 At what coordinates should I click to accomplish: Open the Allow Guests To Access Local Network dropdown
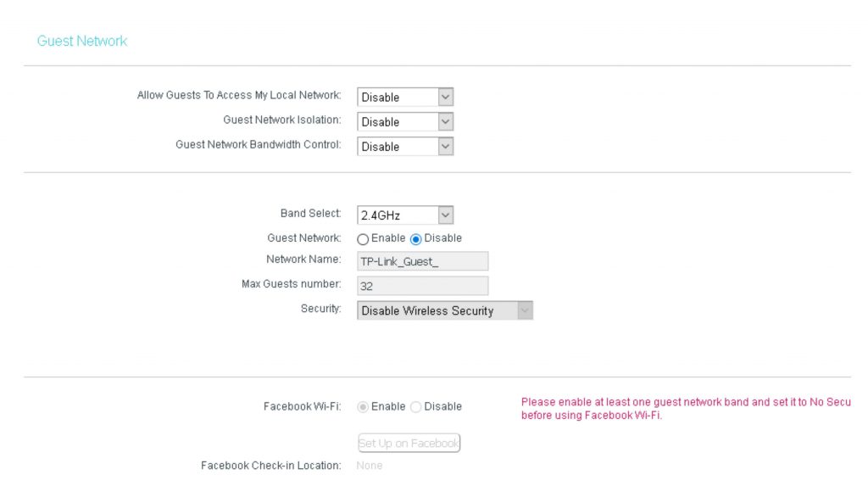point(405,97)
